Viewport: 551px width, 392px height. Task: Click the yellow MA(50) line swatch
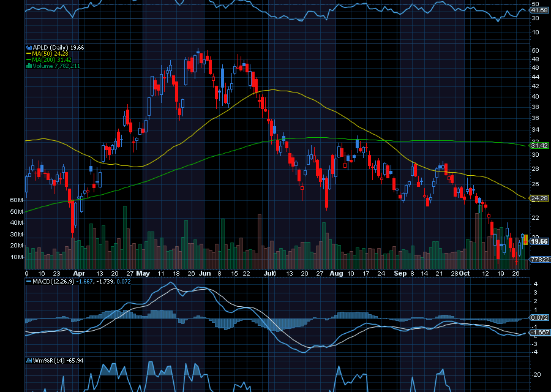coord(29,54)
